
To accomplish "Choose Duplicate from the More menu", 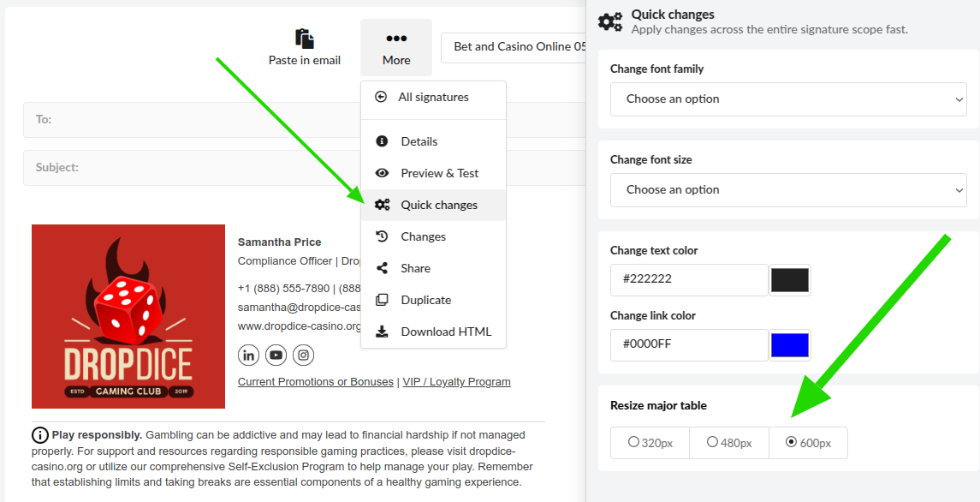I will 426,300.
